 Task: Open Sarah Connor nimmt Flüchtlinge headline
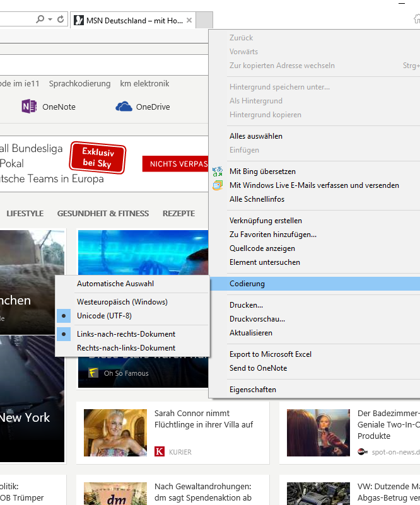(x=204, y=419)
